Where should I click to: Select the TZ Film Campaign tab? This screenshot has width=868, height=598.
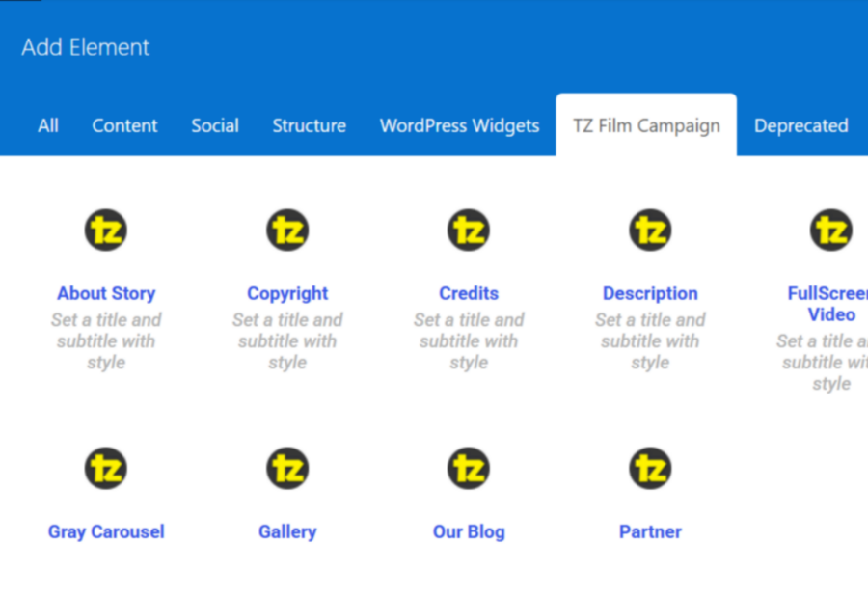[646, 125]
